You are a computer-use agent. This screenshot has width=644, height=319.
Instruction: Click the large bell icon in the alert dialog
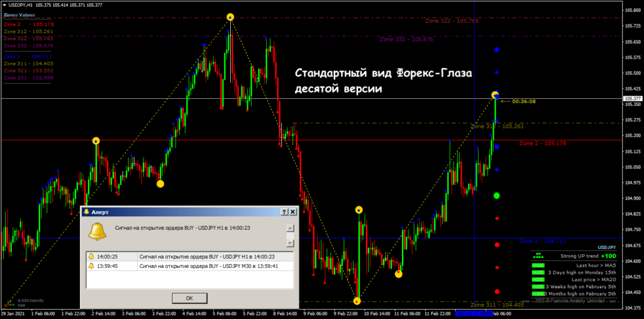(97, 232)
